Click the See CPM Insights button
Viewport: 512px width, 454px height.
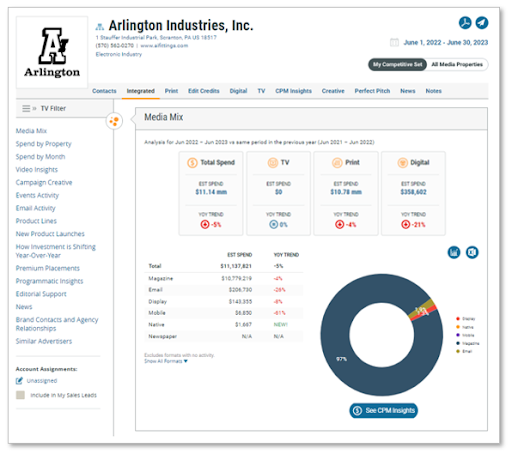pos(383,410)
